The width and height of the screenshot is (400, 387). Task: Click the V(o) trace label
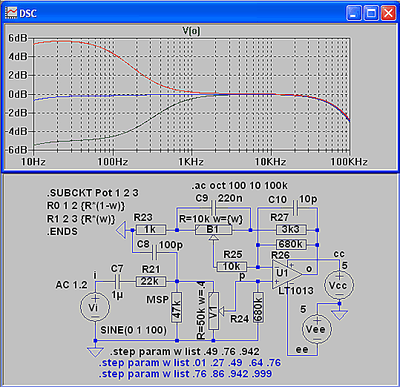(191, 31)
